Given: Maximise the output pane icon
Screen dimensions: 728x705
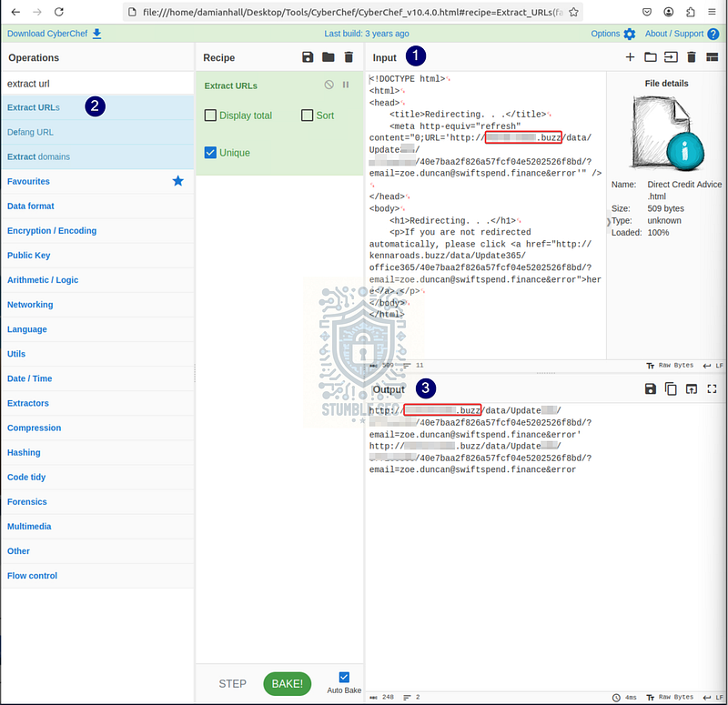Looking at the screenshot, I should coord(712,389).
